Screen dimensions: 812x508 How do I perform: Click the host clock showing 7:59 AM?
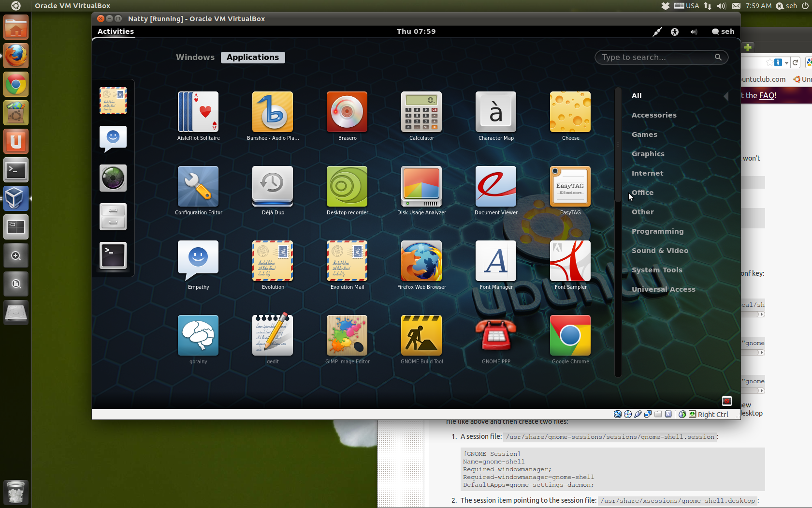(x=758, y=6)
